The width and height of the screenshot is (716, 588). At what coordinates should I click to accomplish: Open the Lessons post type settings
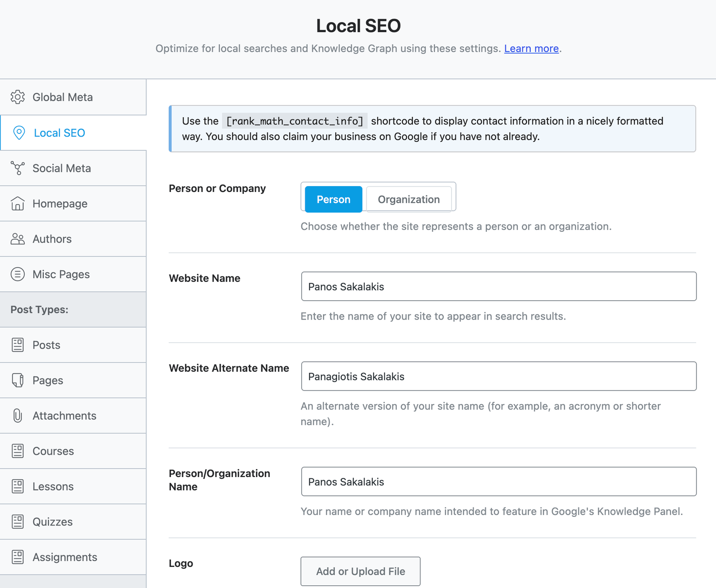[x=73, y=486]
